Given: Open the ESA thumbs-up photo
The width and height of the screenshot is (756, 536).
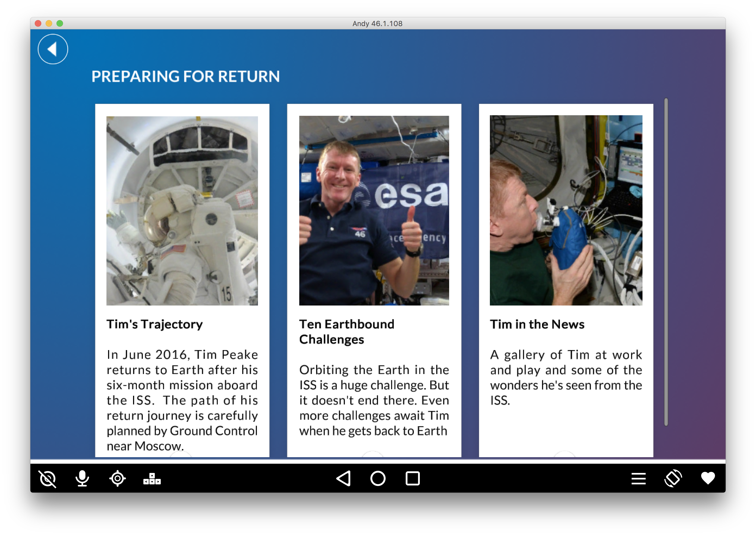Looking at the screenshot, I should click(x=374, y=211).
